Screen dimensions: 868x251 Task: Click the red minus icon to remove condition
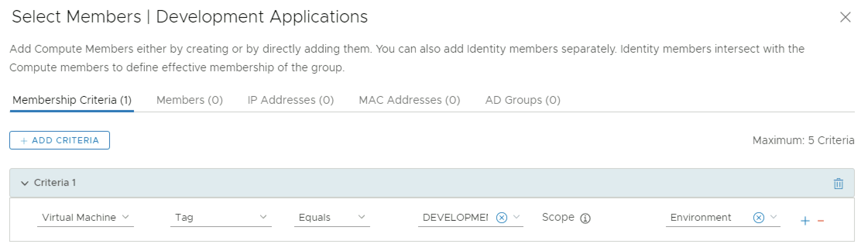point(820,221)
